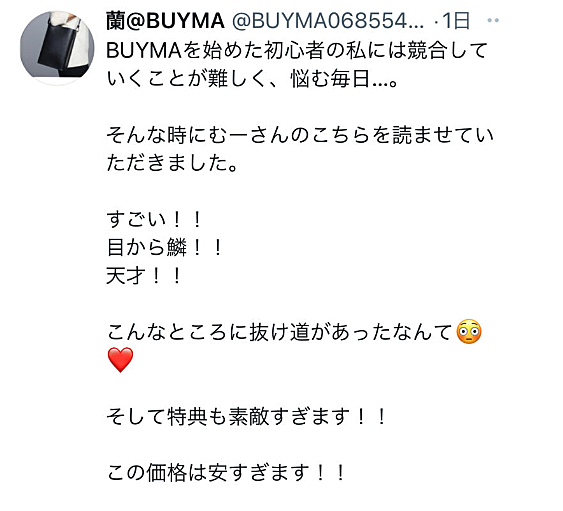The width and height of the screenshot is (563, 511).
Task: Click the line この価格は安すぎます！！
Action: [225, 473]
